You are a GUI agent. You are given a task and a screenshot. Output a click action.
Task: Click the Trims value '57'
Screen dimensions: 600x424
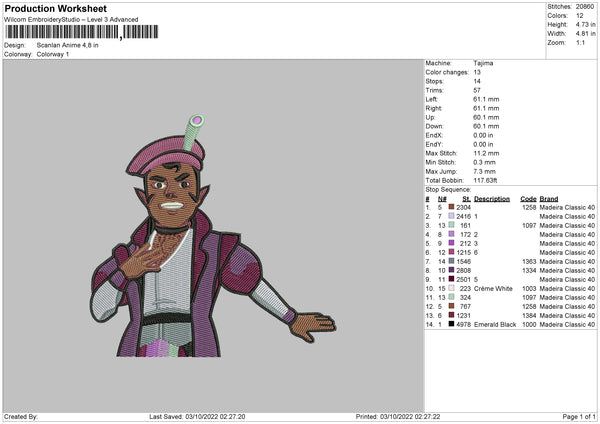(x=477, y=90)
